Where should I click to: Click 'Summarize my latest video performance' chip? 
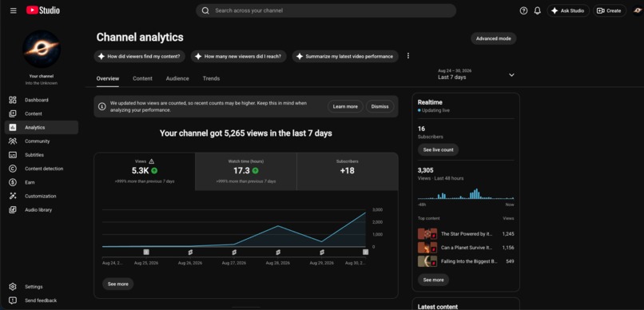click(x=345, y=56)
